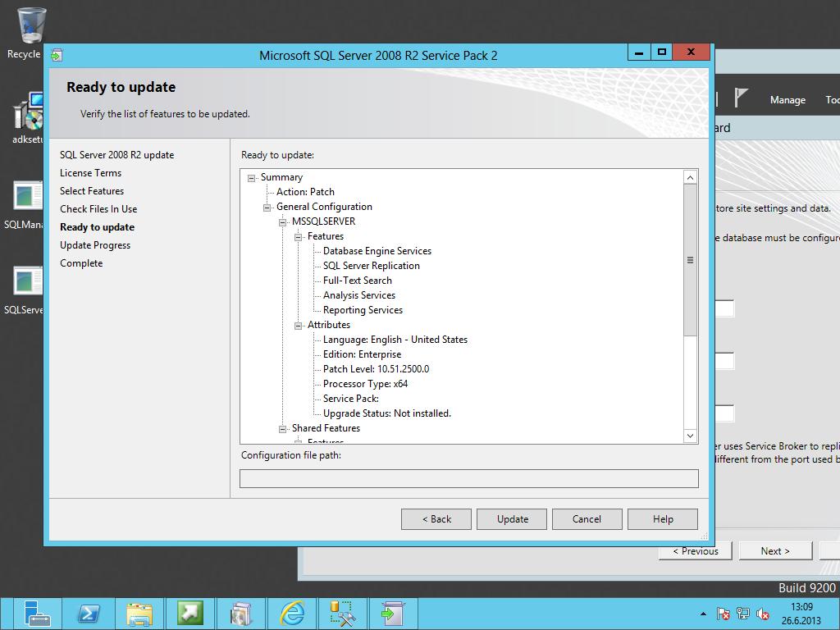Show hidden system tray icons
The height and width of the screenshot is (630, 840).
[703, 614]
